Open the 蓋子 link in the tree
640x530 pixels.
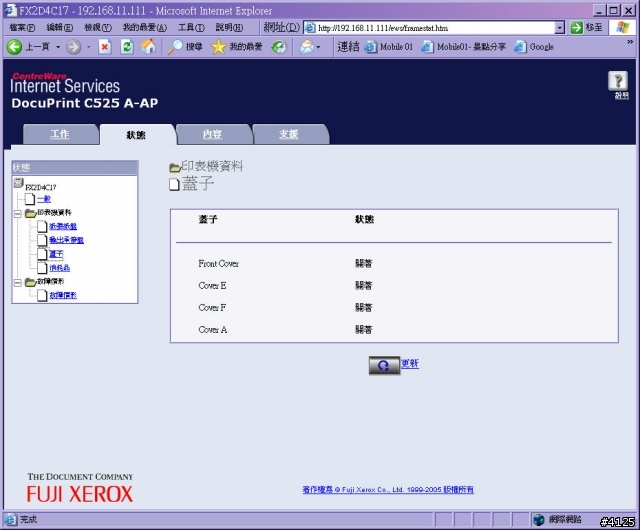coord(56,254)
